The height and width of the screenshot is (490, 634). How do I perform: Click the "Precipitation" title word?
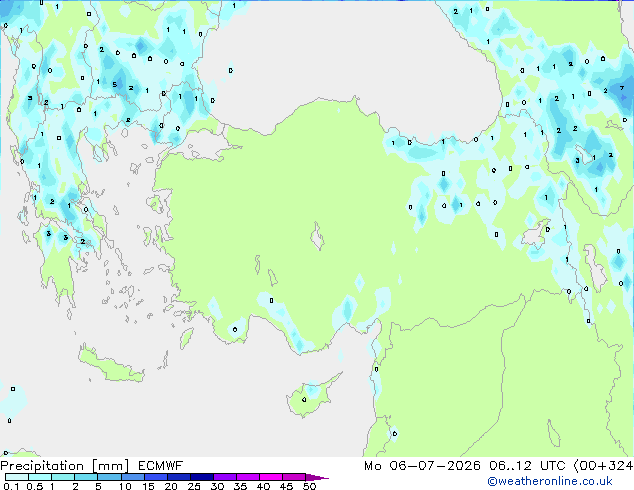point(42,466)
